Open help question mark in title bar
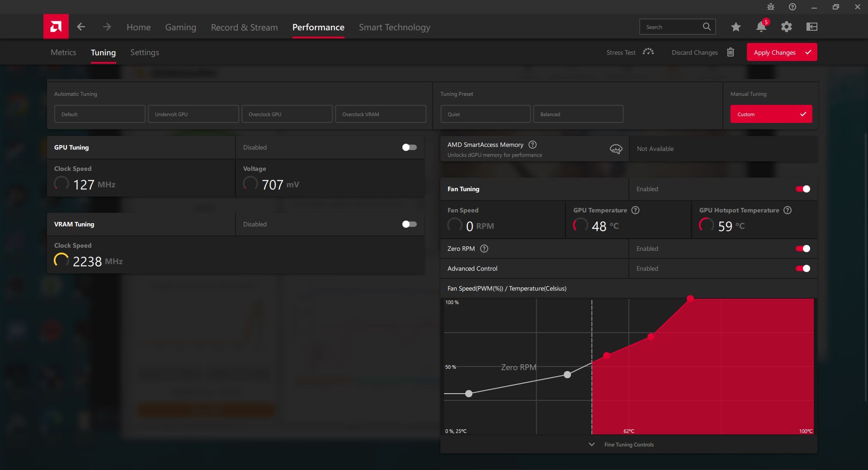The height and width of the screenshot is (470, 868). point(793,7)
